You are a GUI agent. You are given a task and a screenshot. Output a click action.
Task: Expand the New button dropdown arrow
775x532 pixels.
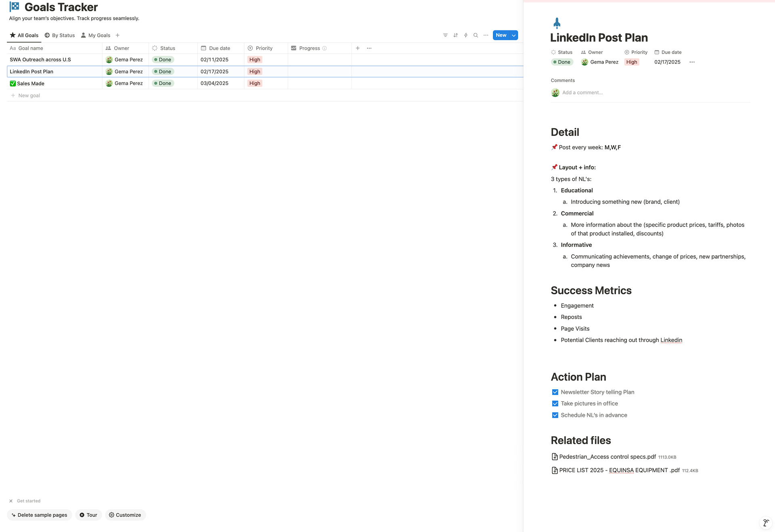(513, 35)
